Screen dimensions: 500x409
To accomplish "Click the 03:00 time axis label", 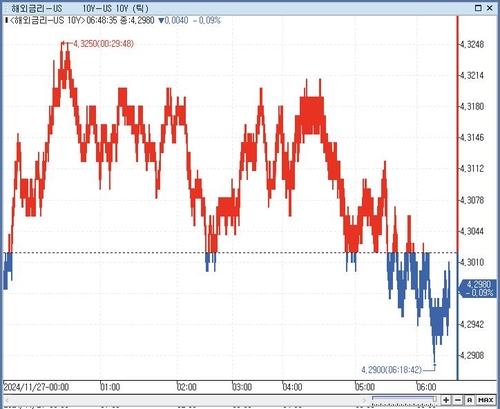I will coord(242,387).
